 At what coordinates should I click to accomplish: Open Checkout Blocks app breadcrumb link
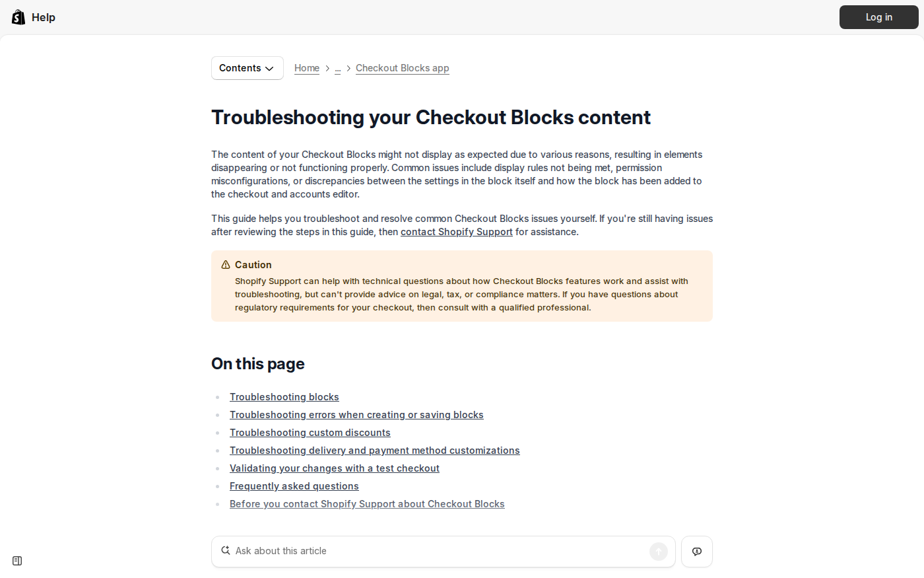(402, 68)
